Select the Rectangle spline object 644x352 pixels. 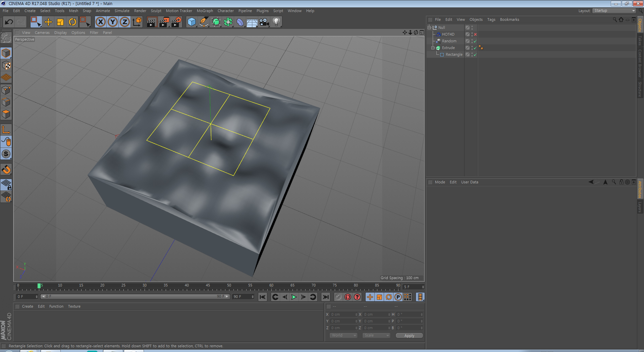(454, 54)
